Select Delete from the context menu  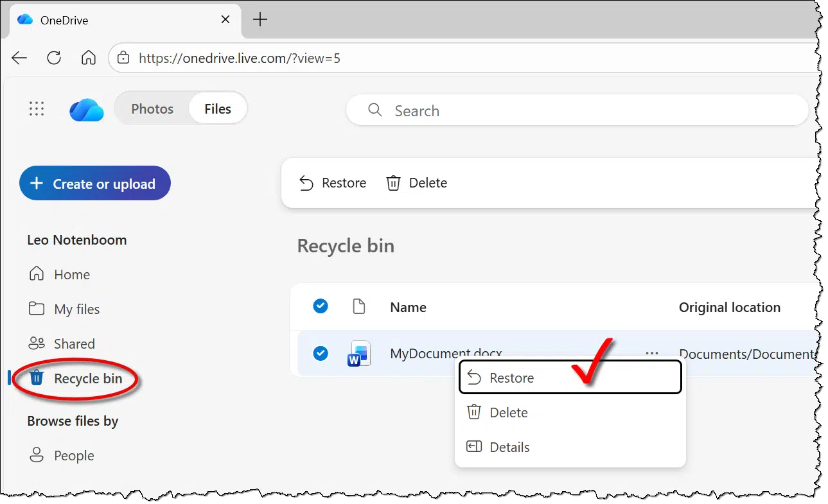click(508, 412)
